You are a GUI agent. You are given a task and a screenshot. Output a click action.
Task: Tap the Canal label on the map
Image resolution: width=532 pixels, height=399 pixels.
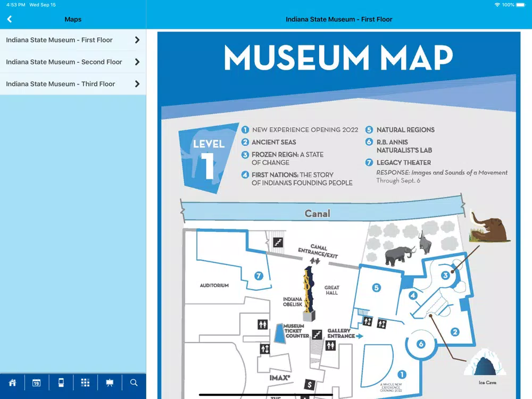click(x=317, y=213)
